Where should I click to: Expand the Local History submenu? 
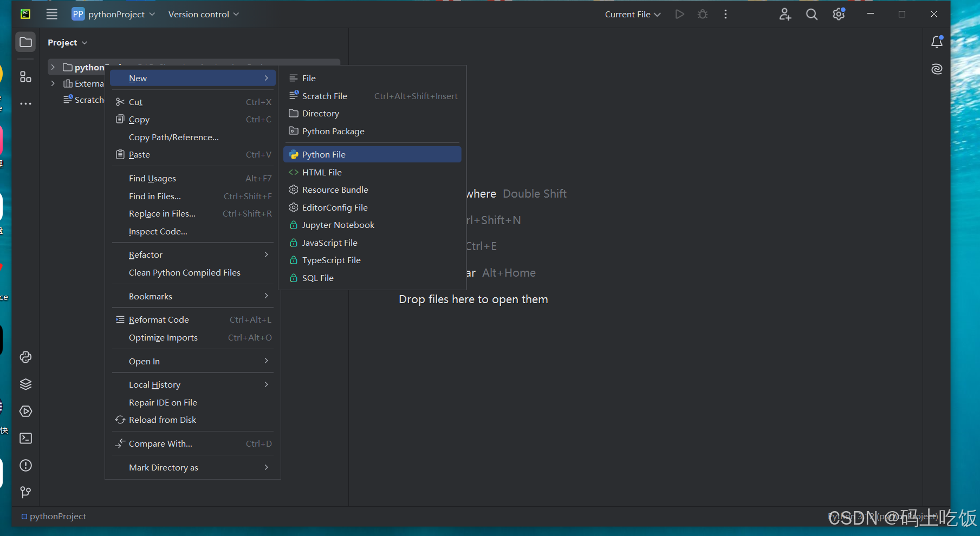click(x=193, y=384)
